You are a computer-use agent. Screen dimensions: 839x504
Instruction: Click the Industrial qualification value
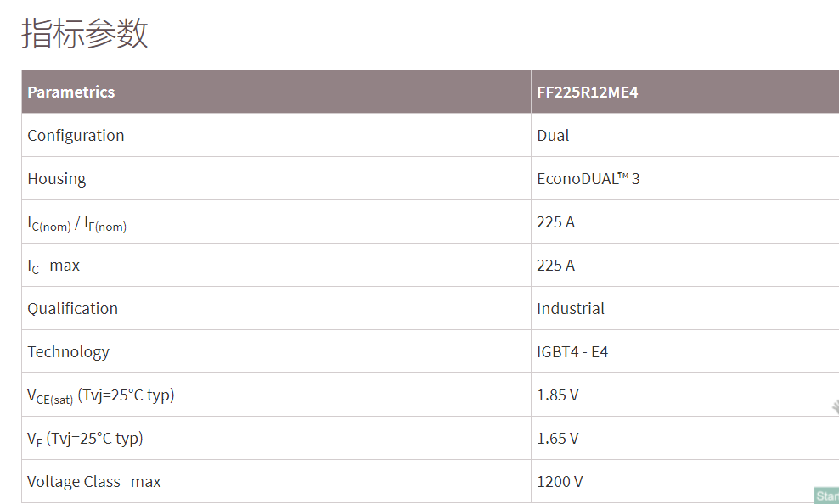click(x=571, y=309)
